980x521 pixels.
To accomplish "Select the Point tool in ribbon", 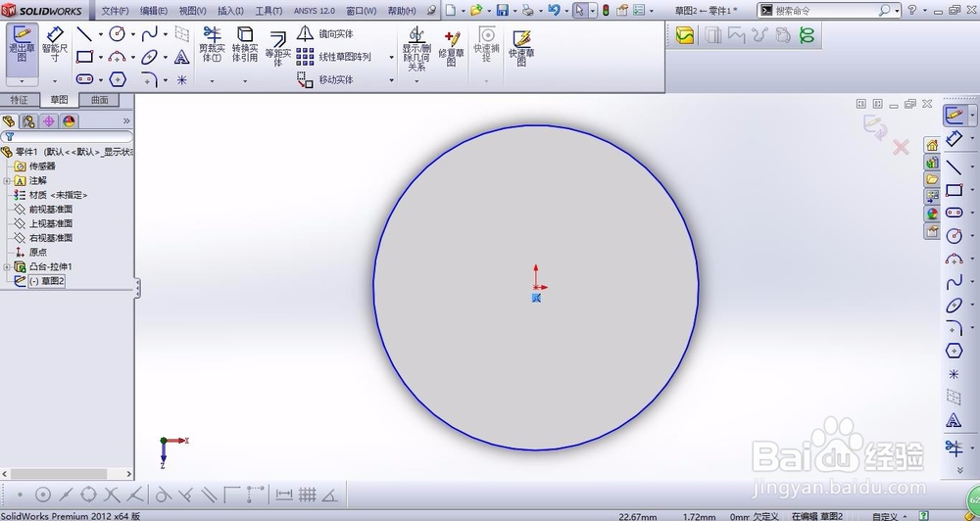I will point(182,79).
